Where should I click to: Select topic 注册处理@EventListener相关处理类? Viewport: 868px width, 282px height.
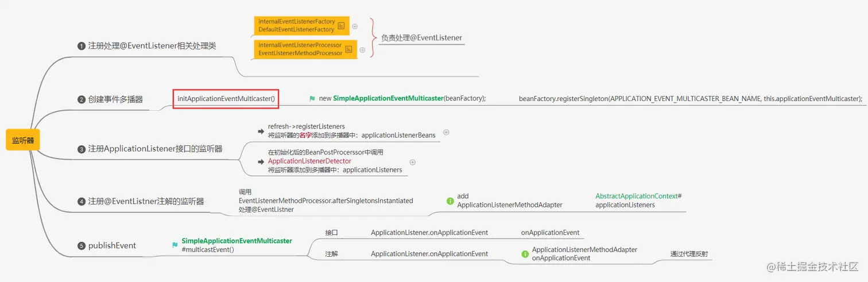(152, 46)
